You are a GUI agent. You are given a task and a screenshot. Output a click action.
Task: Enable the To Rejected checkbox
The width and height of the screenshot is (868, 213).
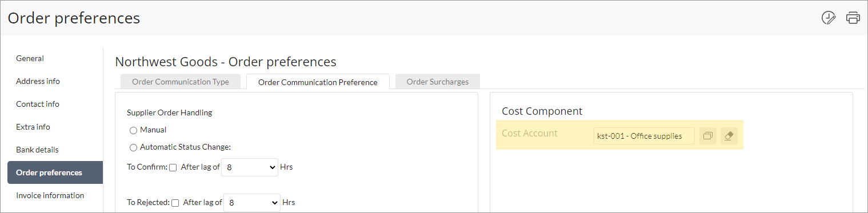click(x=175, y=203)
